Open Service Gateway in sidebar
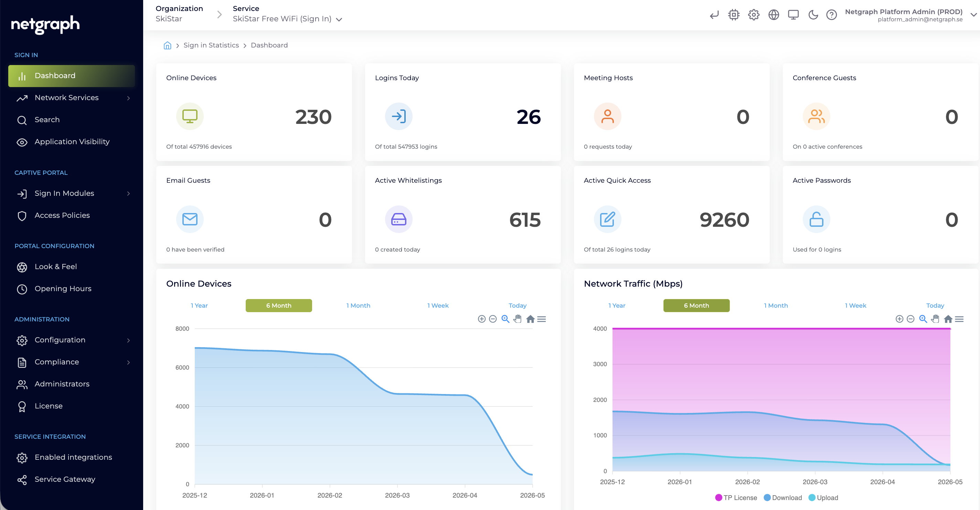The width and height of the screenshot is (980, 510). pos(72,480)
